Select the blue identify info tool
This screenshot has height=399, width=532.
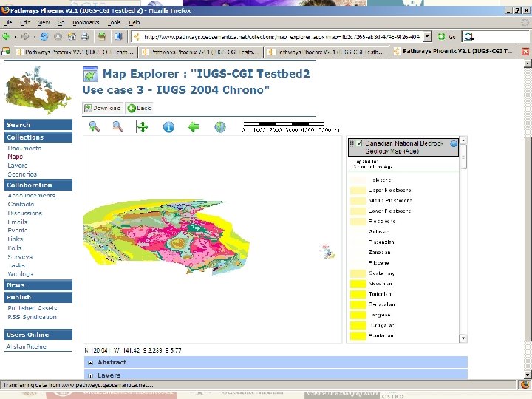click(168, 127)
